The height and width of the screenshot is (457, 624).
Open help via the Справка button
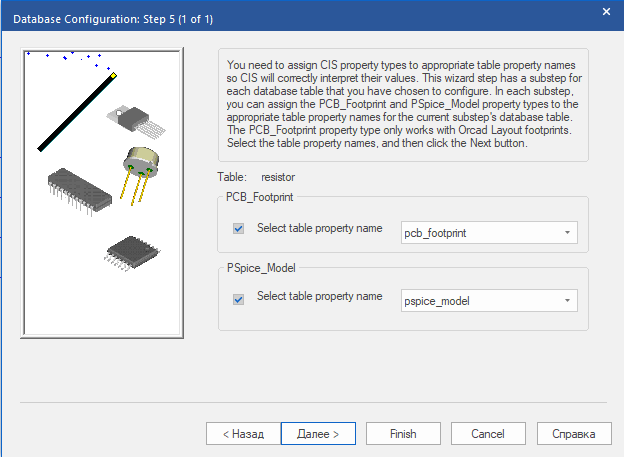point(573,434)
